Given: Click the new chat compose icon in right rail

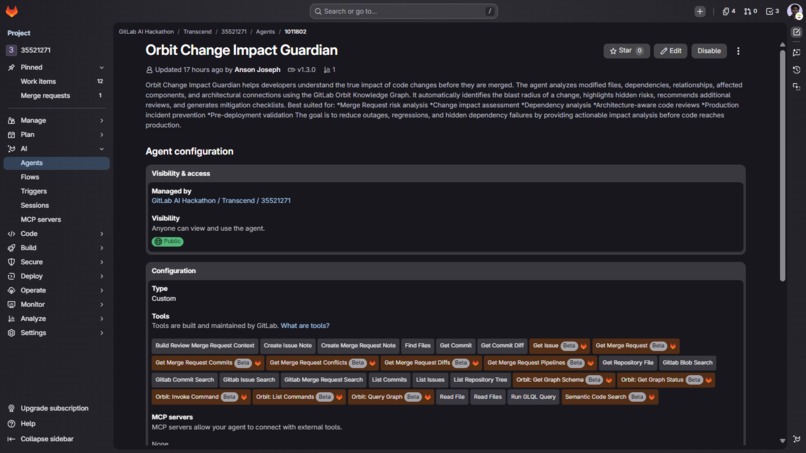Looking at the screenshot, I should (796, 32).
